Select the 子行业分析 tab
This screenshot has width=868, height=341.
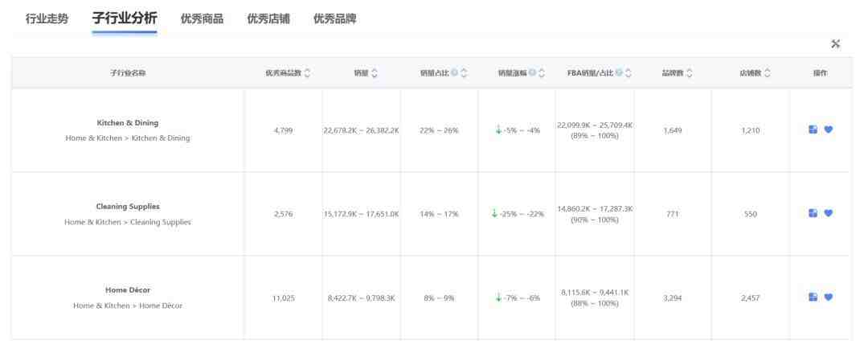(x=125, y=18)
